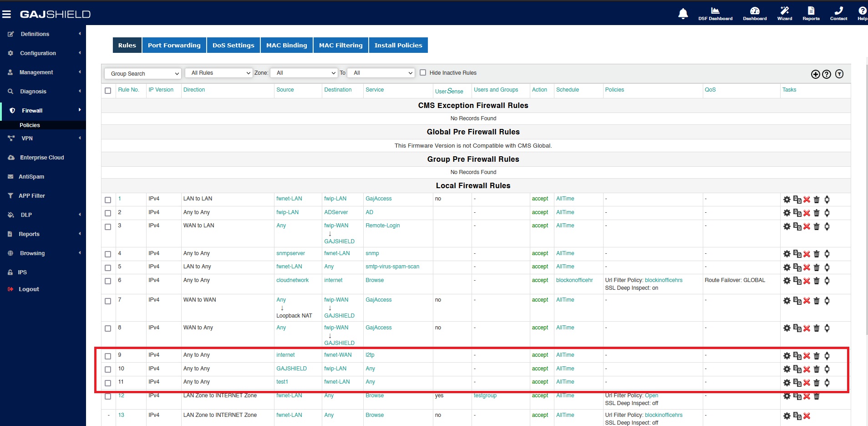Open the source Zone dropdown
This screenshot has width=868, height=426.
pyautogui.click(x=304, y=73)
